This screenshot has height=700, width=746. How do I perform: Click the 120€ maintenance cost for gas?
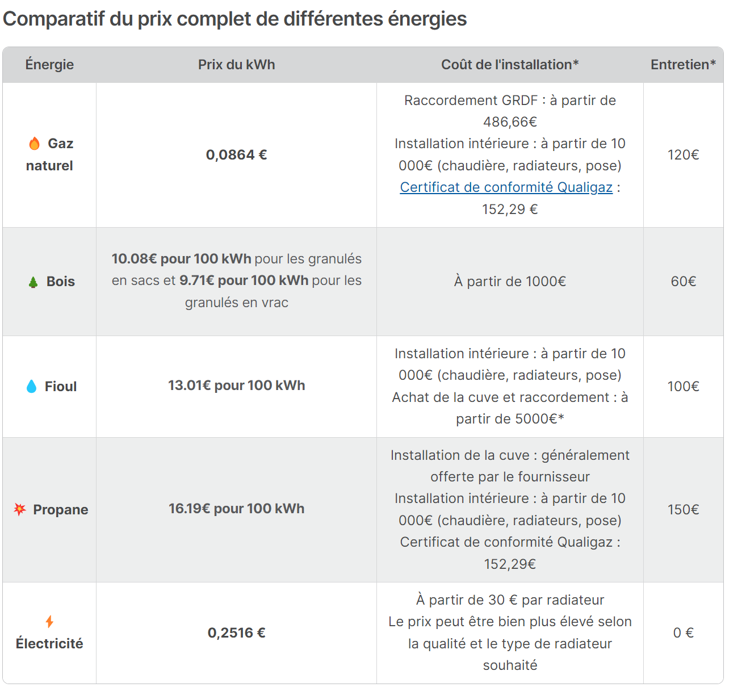click(683, 155)
